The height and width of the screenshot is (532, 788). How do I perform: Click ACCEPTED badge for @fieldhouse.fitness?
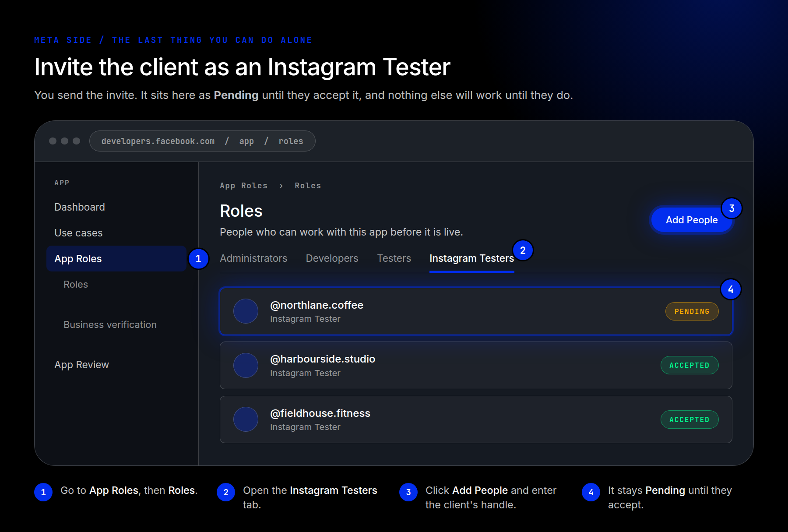click(x=689, y=419)
